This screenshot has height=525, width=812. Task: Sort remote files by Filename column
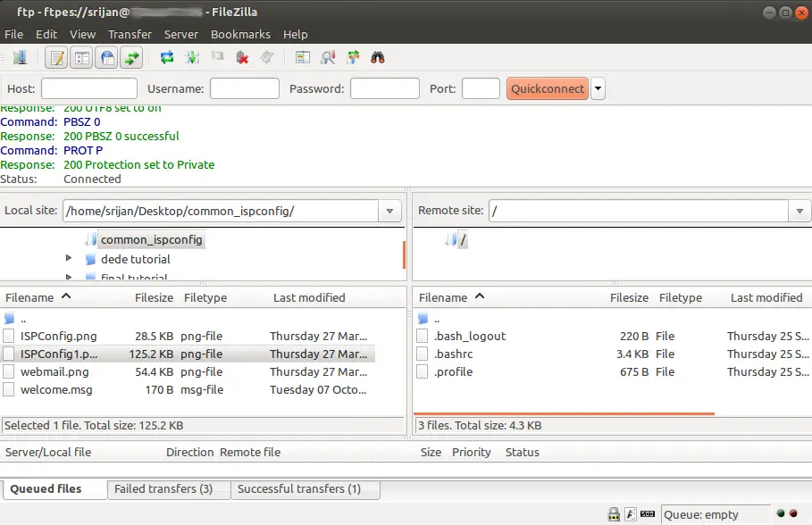(451, 297)
